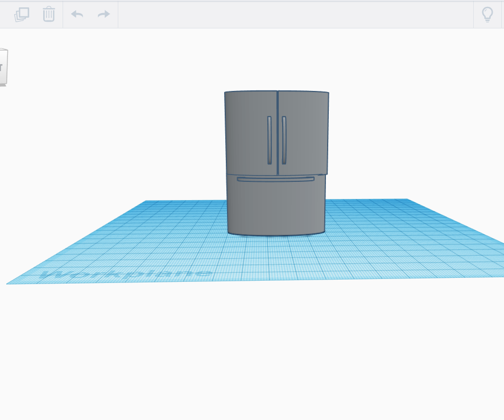Click the left door's vertical handle
The height and width of the screenshot is (420, 504).
[270, 140]
